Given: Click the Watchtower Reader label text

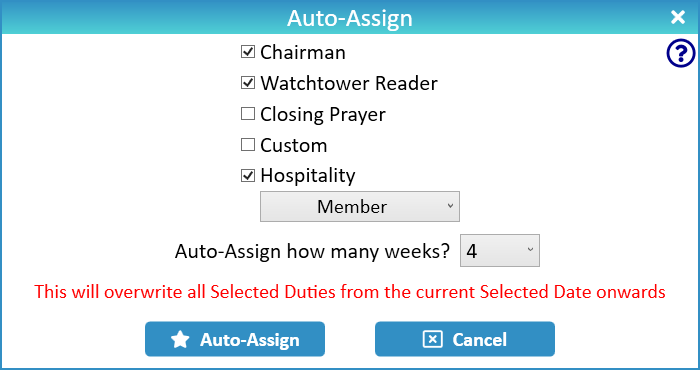Looking at the screenshot, I should [x=349, y=83].
